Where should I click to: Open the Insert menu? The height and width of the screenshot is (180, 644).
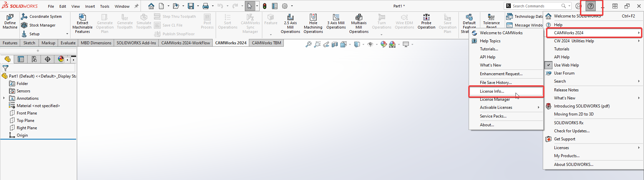[90, 6]
